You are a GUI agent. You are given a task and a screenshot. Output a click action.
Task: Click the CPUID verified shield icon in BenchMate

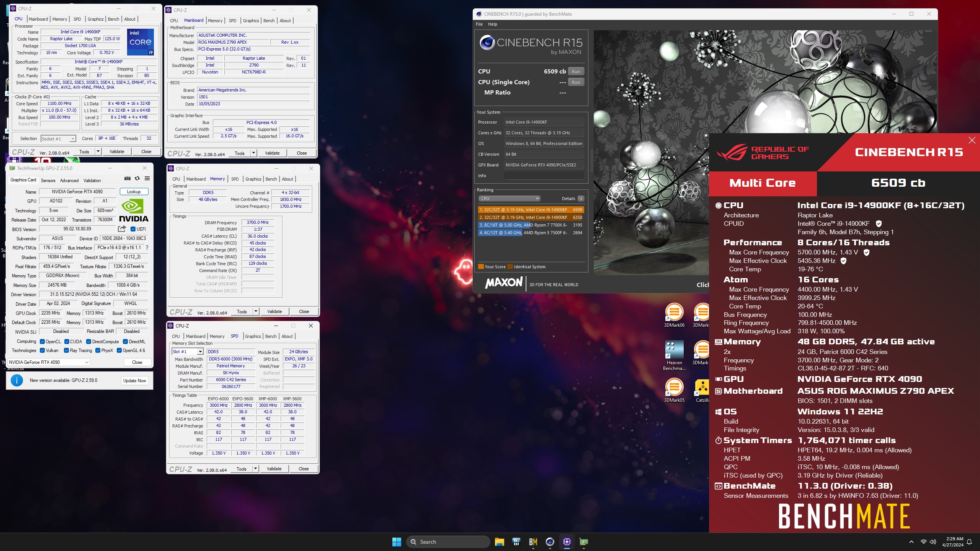pos(879,223)
